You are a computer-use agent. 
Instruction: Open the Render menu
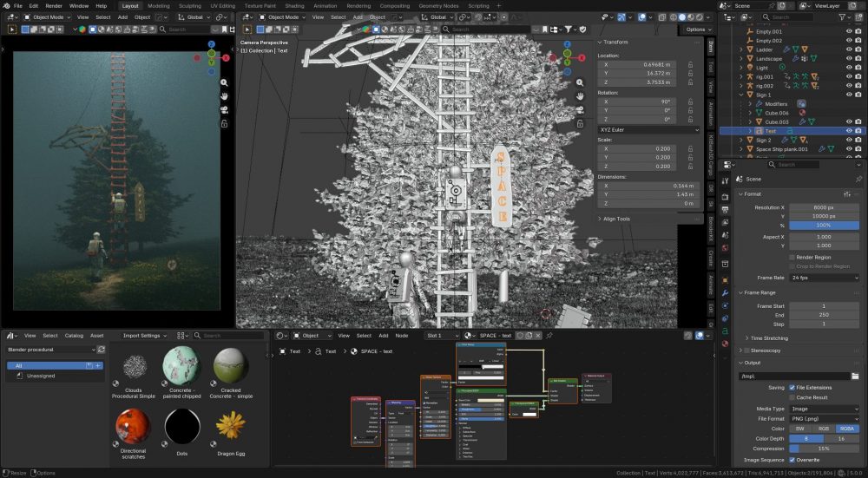pyautogui.click(x=54, y=5)
